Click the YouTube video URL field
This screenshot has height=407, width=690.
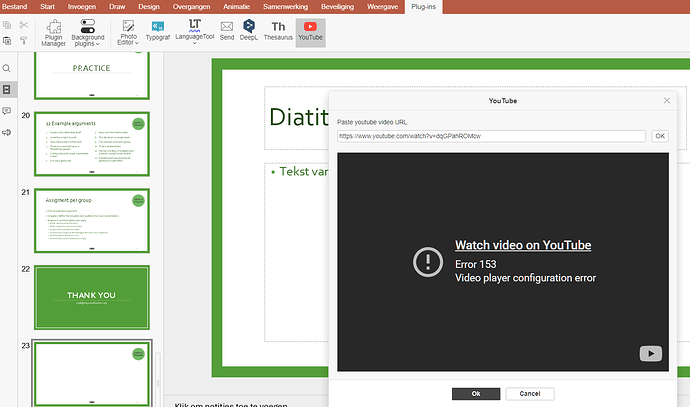[x=491, y=136]
